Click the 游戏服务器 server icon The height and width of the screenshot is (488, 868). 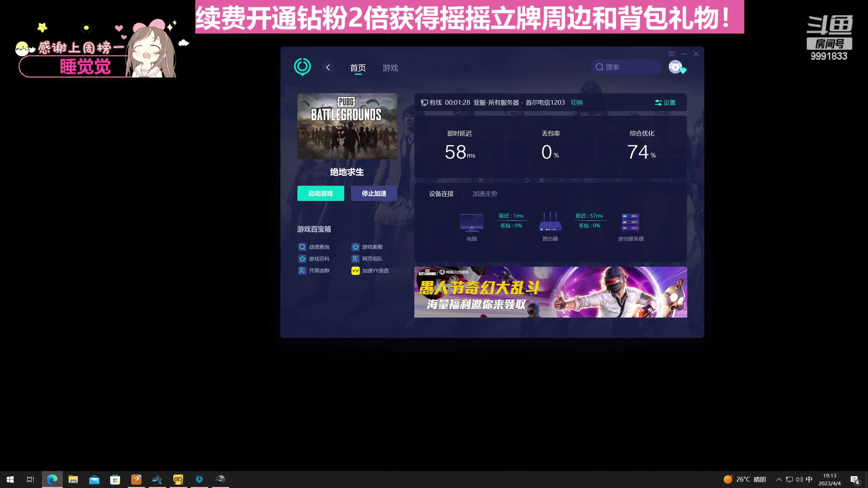click(x=630, y=223)
